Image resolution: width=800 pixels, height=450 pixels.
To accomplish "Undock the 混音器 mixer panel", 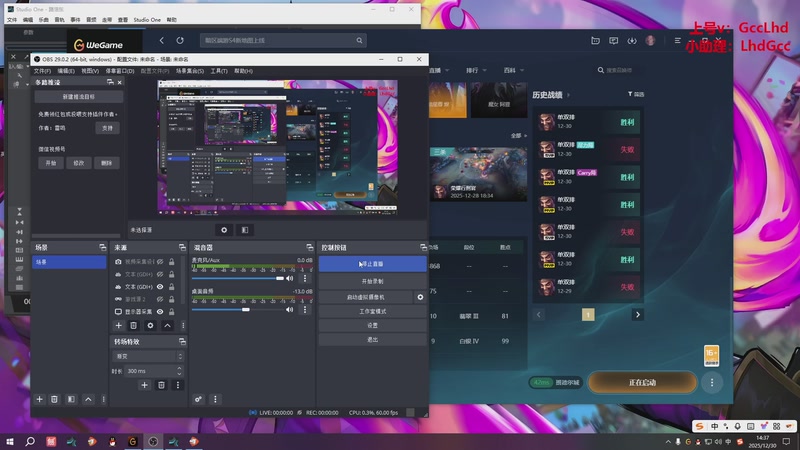I will (310, 247).
